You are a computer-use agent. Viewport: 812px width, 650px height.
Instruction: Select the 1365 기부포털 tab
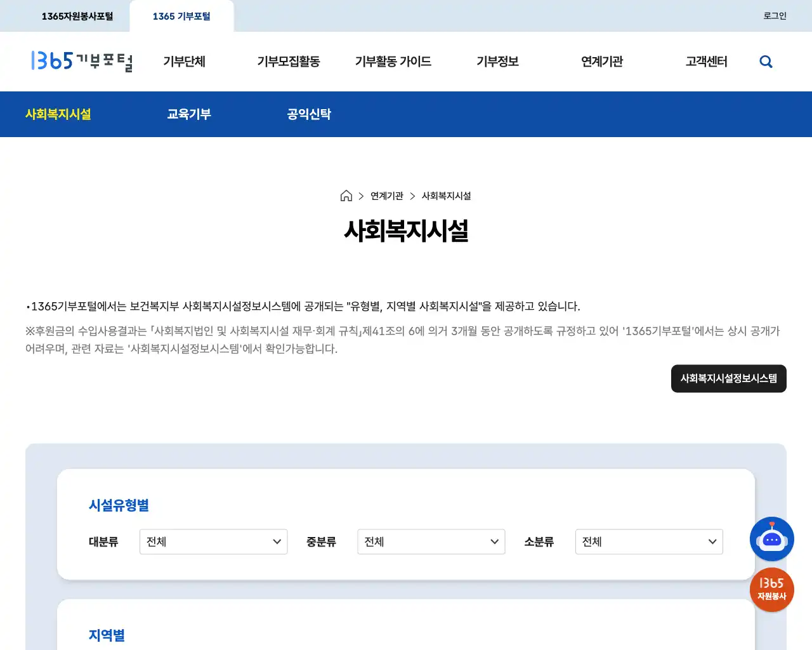click(181, 16)
